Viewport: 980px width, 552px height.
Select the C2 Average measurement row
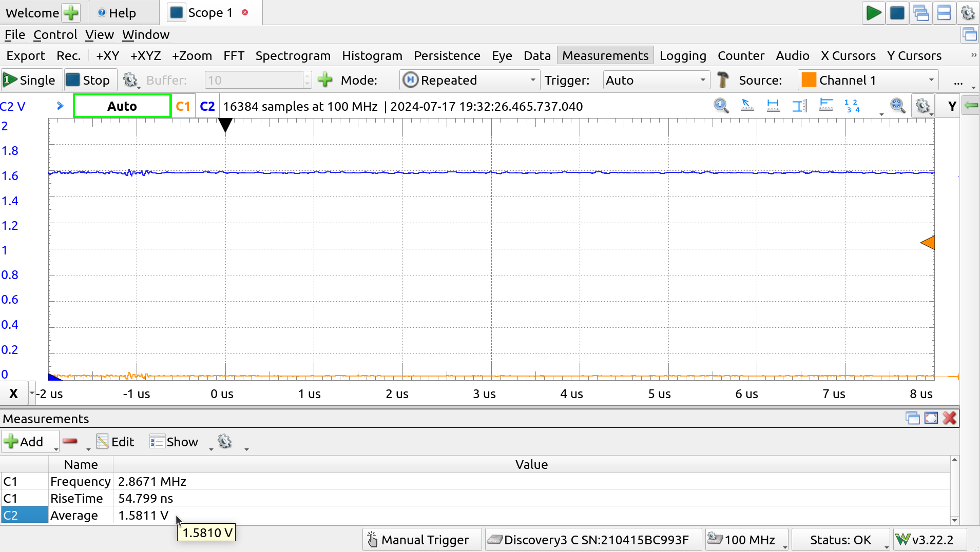[74, 515]
